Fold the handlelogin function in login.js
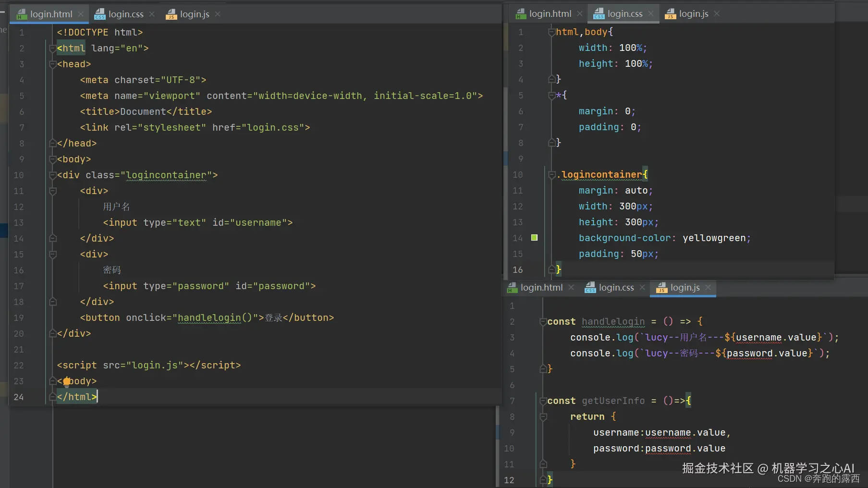868x488 pixels. [543, 322]
